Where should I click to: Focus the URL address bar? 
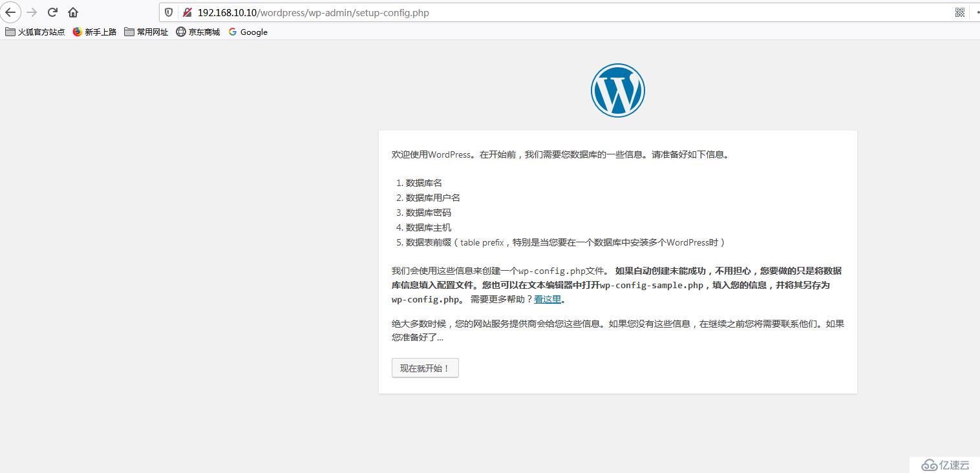click(x=569, y=12)
